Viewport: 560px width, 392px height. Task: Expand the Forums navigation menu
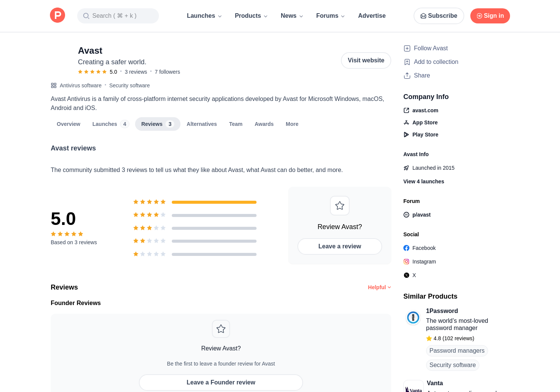click(330, 16)
